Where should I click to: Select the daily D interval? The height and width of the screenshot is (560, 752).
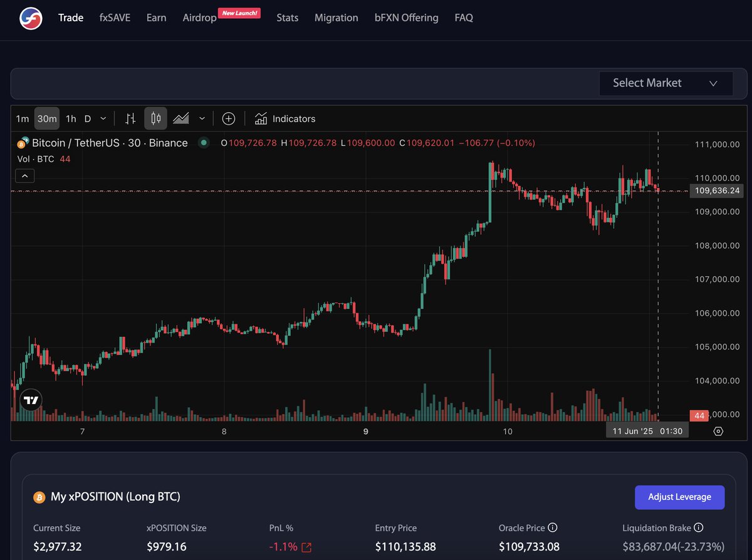point(88,118)
